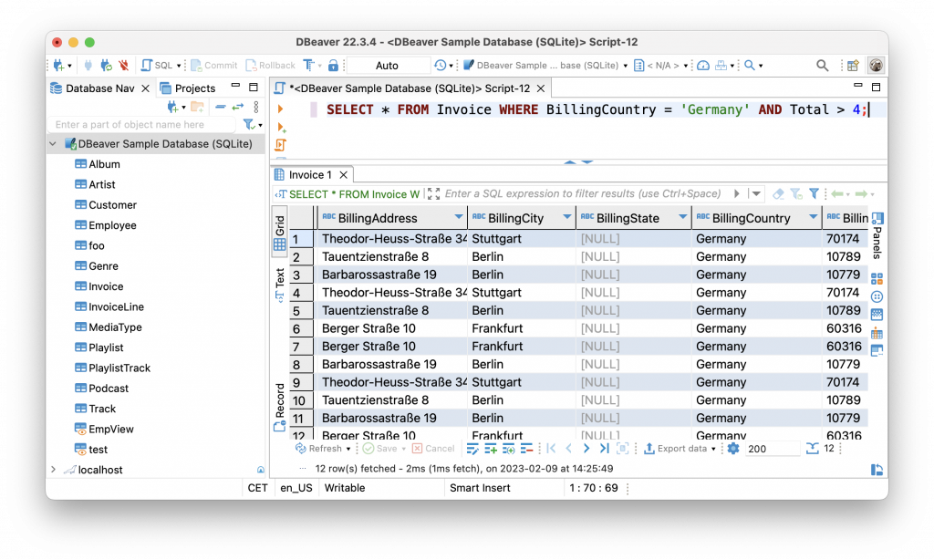Open BillingCountry column sort dropdown
This screenshot has height=560, width=934.
tap(813, 217)
